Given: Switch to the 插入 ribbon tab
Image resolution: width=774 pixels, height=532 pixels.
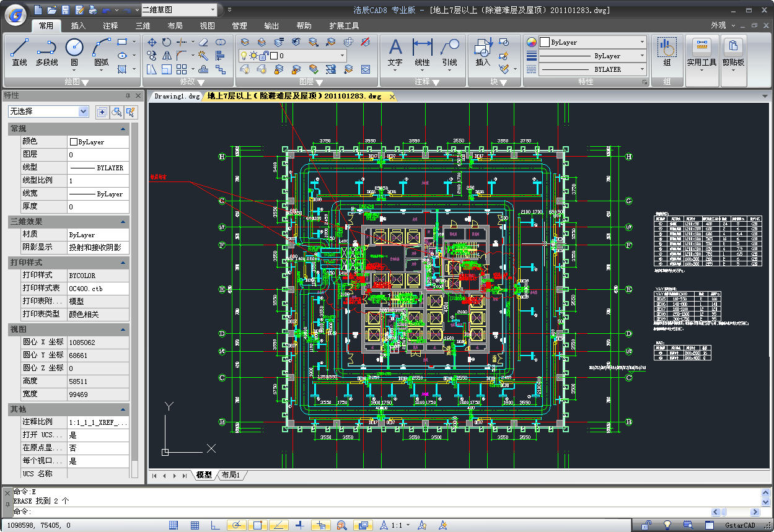Looking at the screenshot, I should 78,26.
